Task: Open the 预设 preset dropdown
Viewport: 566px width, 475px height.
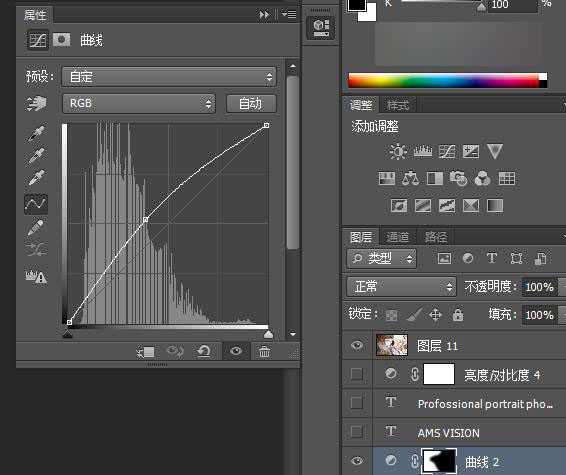Action: click(169, 77)
